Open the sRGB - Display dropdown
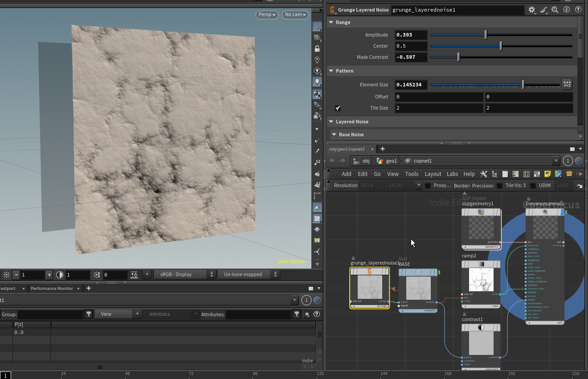The image size is (588, 379). coord(184,274)
